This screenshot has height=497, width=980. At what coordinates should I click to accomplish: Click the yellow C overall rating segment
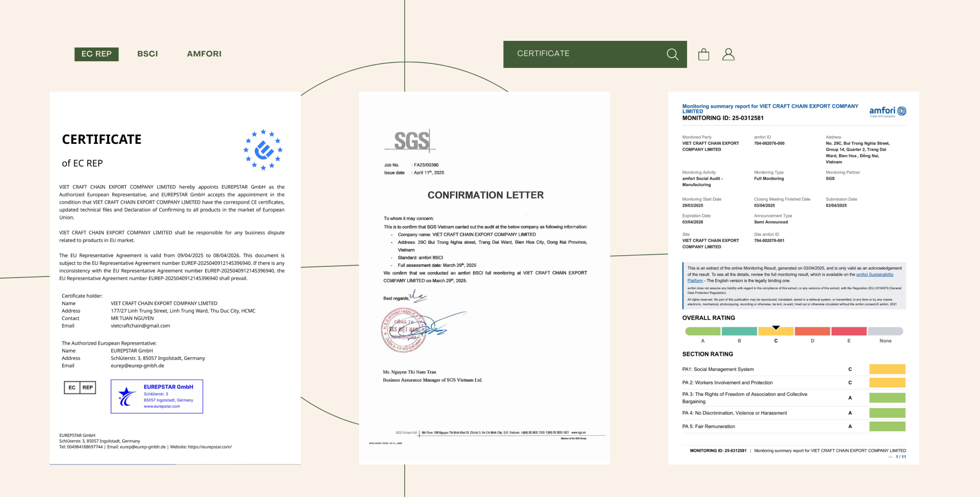point(776,331)
